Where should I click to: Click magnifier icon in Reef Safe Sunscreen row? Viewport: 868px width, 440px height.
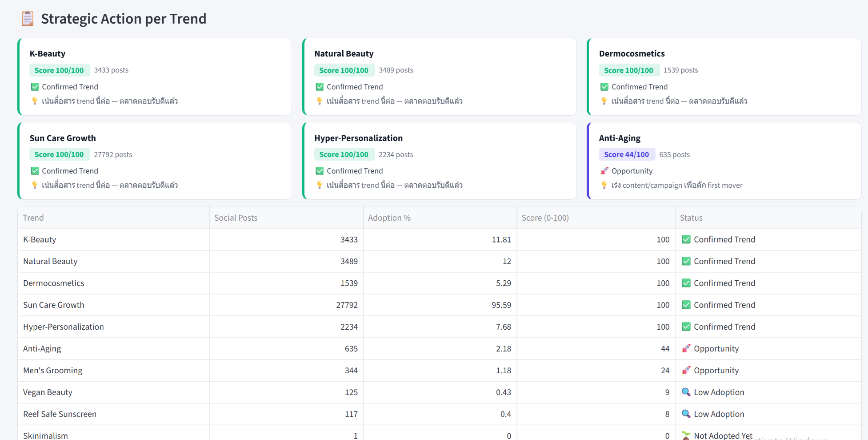[x=686, y=414]
